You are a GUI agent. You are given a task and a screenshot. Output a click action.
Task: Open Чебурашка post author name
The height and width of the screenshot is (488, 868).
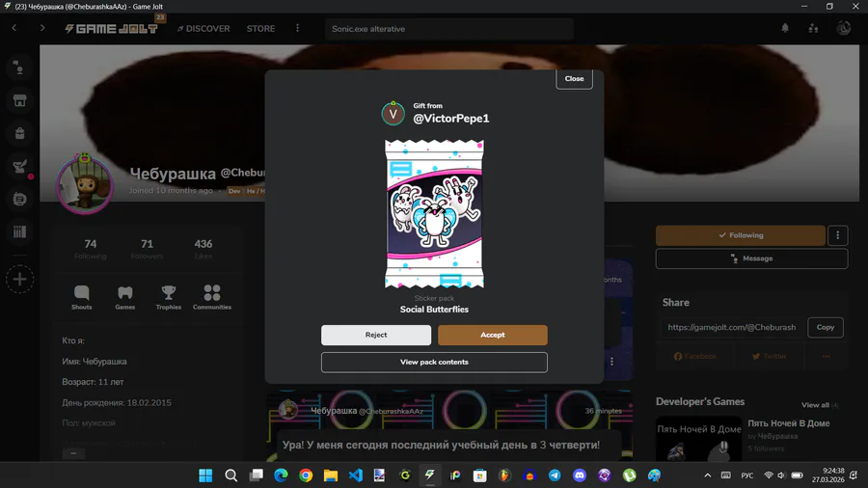click(334, 411)
